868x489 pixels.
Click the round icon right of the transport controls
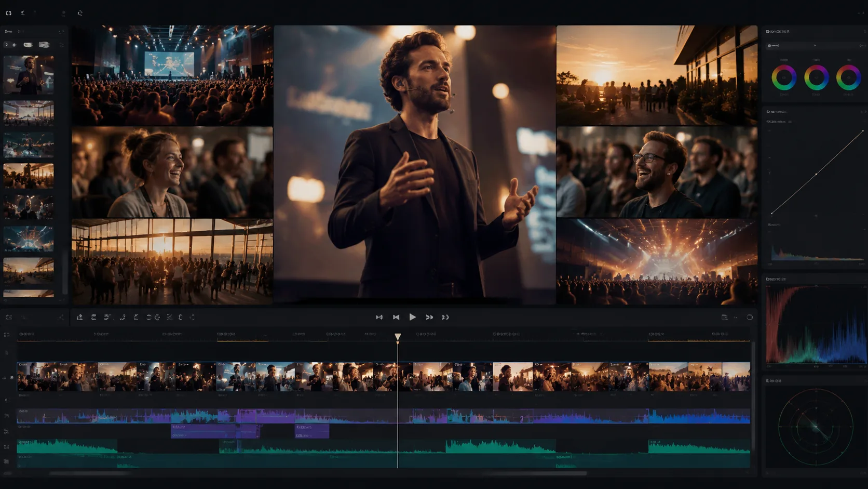point(750,317)
